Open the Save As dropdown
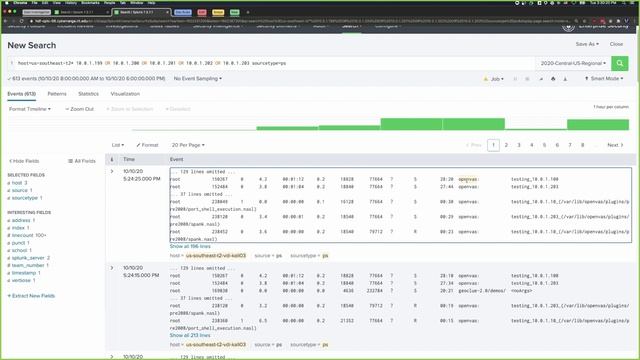 [587, 44]
